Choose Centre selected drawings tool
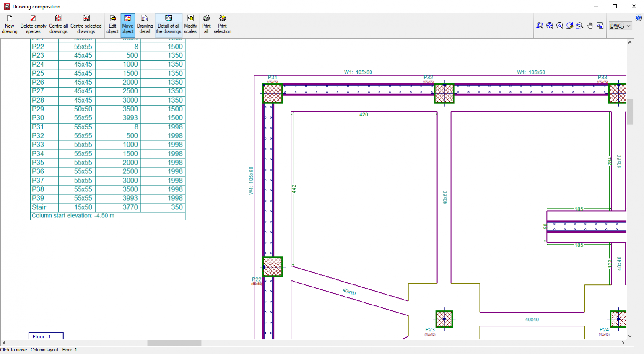 coord(86,25)
